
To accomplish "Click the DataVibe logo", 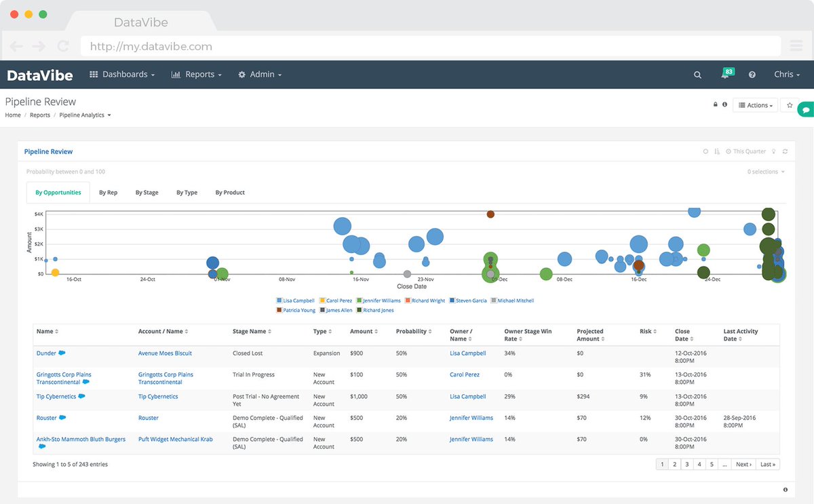I will click(x=40, y=75).
